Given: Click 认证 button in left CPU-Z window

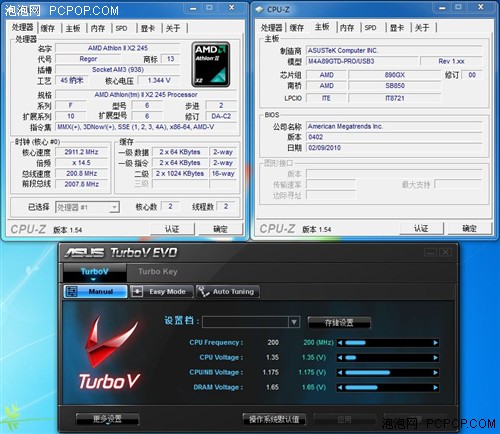Looking at the screenshot, I should point(172,229).
